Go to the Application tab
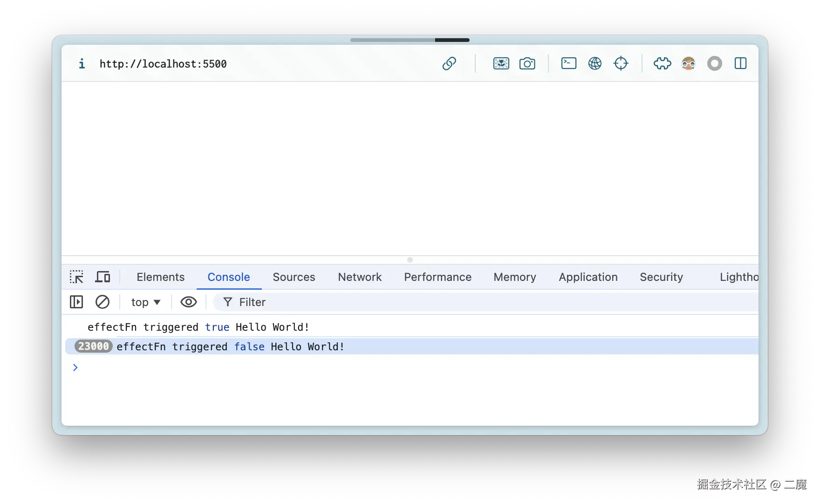The width and height of the screenshot is (820, 504). pyautogui.click(x=588, y=277)
